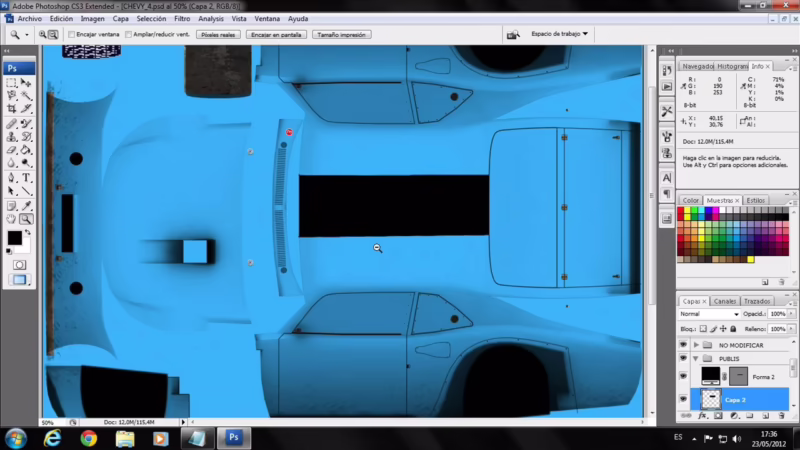The image size is (800, 450).
Task: Pick the Move tool in toolbox
Action: click(27, 82)
